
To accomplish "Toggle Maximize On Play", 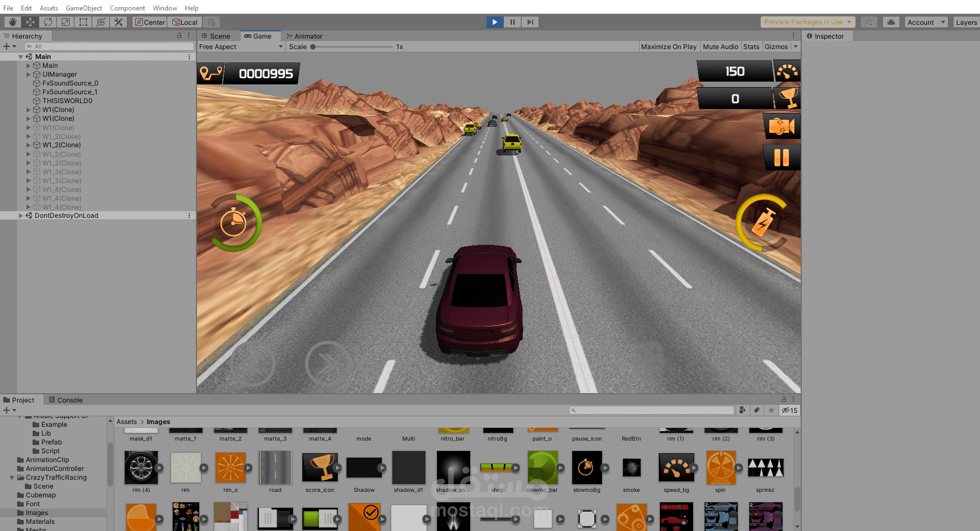I will pos(669,47).
